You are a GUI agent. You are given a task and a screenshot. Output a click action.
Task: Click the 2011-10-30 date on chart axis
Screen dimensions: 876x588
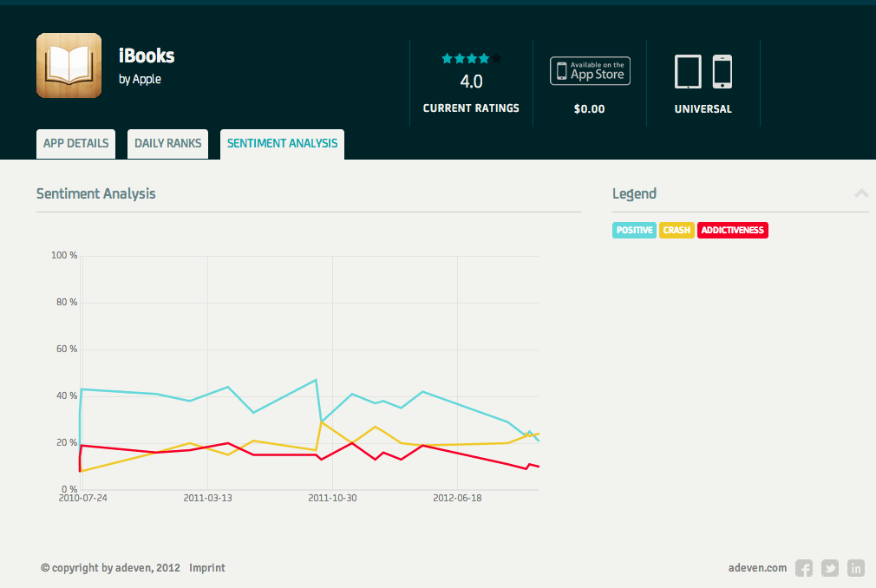pos(332,498)
